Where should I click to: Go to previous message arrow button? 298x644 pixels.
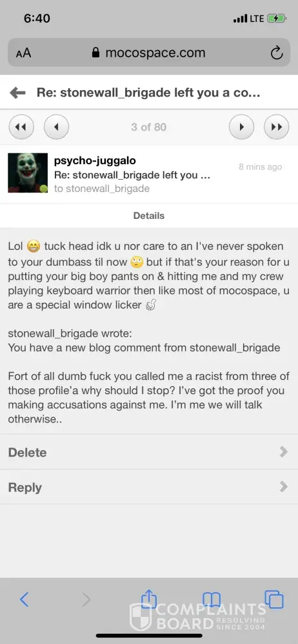point(56,127)
